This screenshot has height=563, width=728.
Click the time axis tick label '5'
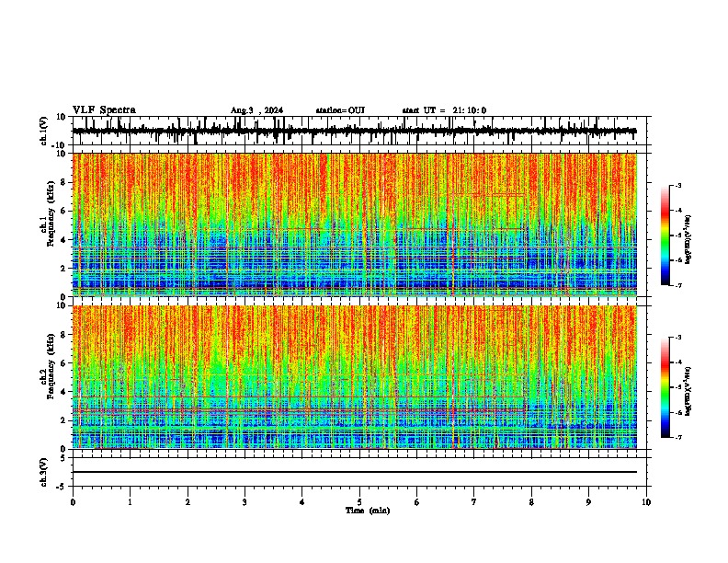pyautogui.click(x=359, y=502)
